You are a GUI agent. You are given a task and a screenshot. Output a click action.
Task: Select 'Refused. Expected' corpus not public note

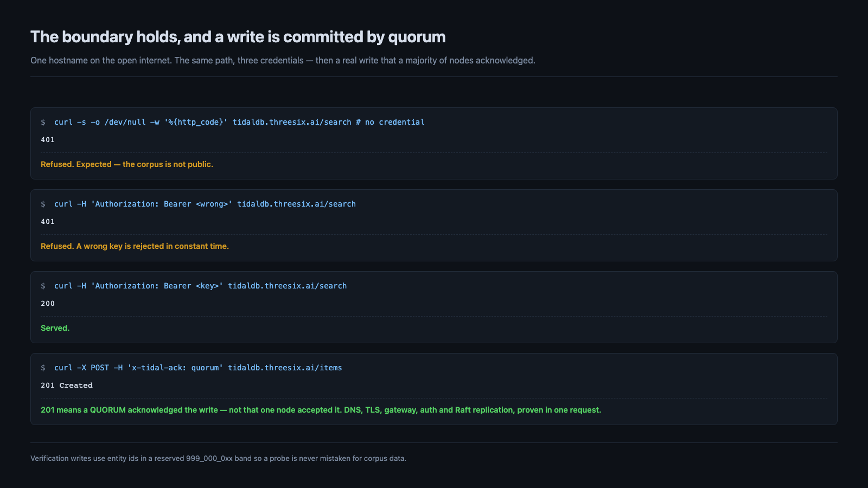click(x=127, y=164)
